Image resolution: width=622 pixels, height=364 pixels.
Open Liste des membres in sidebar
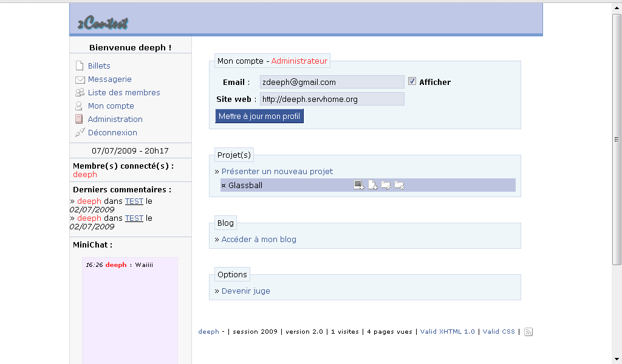click(x=124, y=92)
